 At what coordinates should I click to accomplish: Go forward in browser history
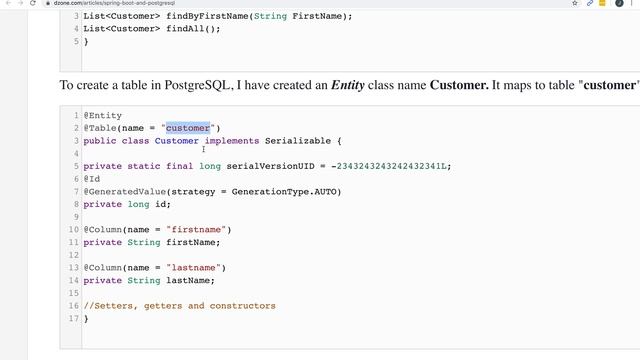20,3
